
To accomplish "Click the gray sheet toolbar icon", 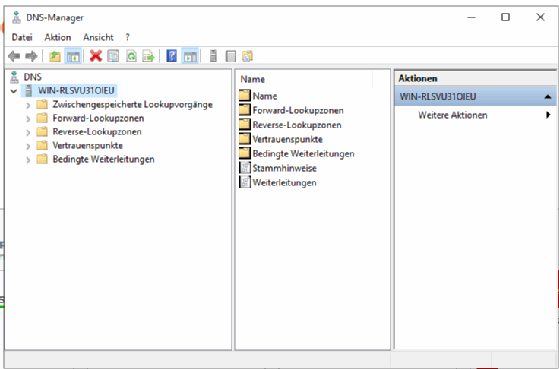I will (x=231, y=56).
